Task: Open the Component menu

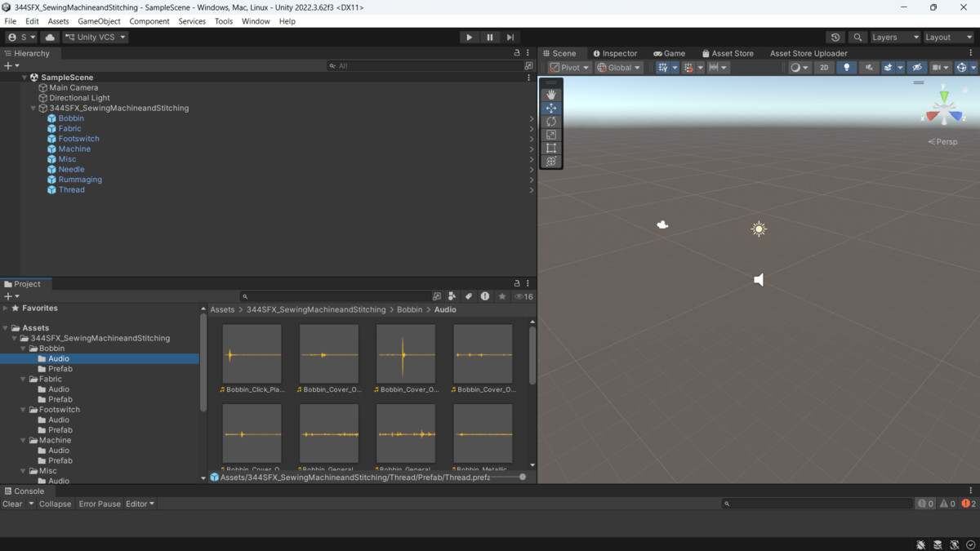Action: [149, 21]
